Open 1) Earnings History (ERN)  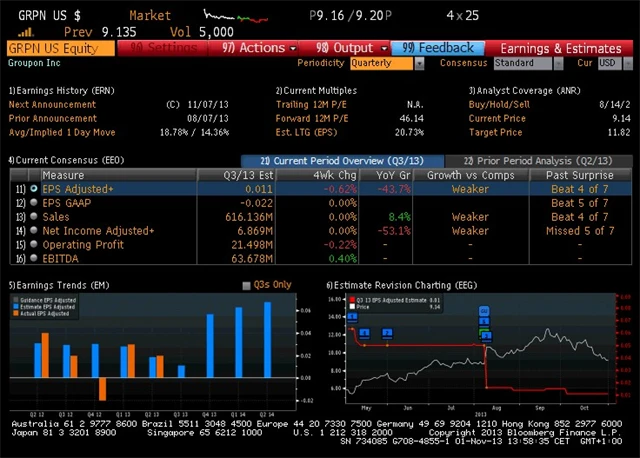pyautogui.click(x=62, y=91)
